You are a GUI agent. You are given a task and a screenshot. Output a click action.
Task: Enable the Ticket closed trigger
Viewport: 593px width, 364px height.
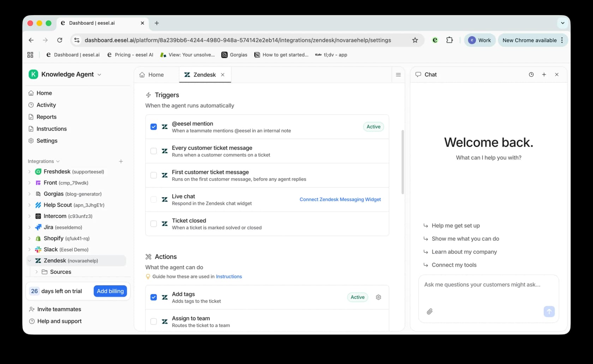[154, 224]
